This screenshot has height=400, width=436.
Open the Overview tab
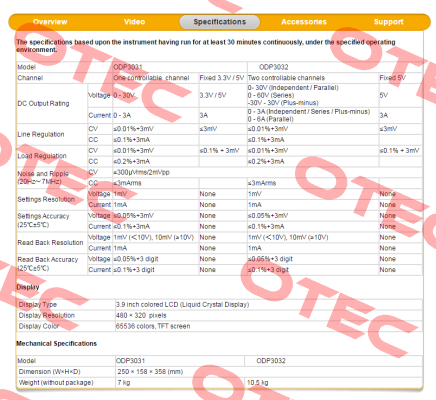tap(50, 22)
